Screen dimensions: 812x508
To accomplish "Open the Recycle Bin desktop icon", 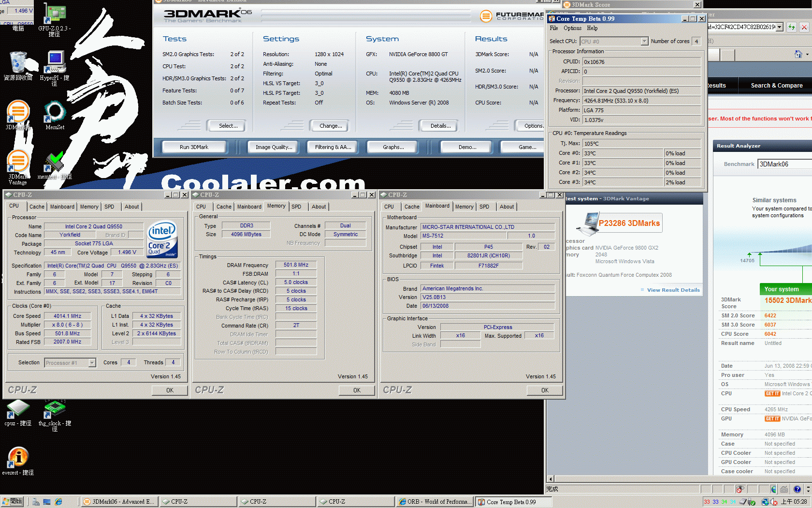I will tap(18, 65).
